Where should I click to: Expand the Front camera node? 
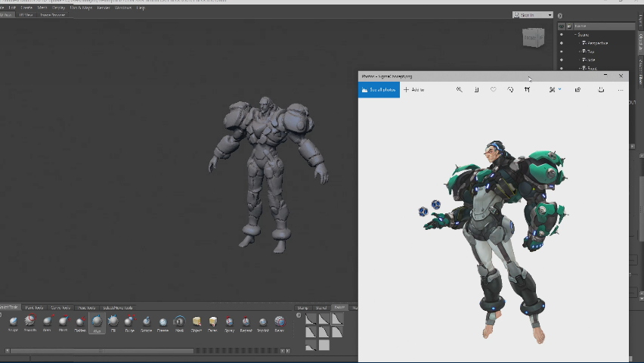pyautogui.click(x=579, y=68)
